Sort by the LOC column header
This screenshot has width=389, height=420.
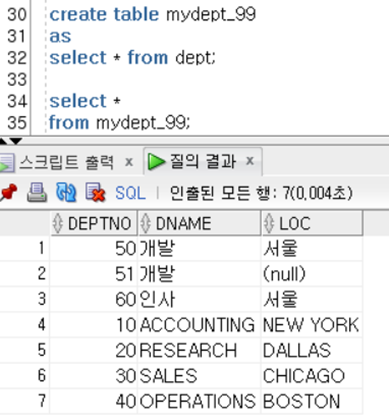pos(312,223)
